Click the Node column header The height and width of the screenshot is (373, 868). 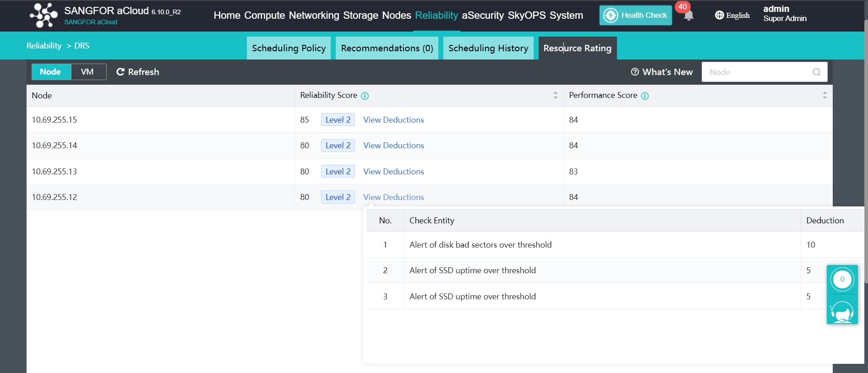pyautogui.click(x=160, y=95)
